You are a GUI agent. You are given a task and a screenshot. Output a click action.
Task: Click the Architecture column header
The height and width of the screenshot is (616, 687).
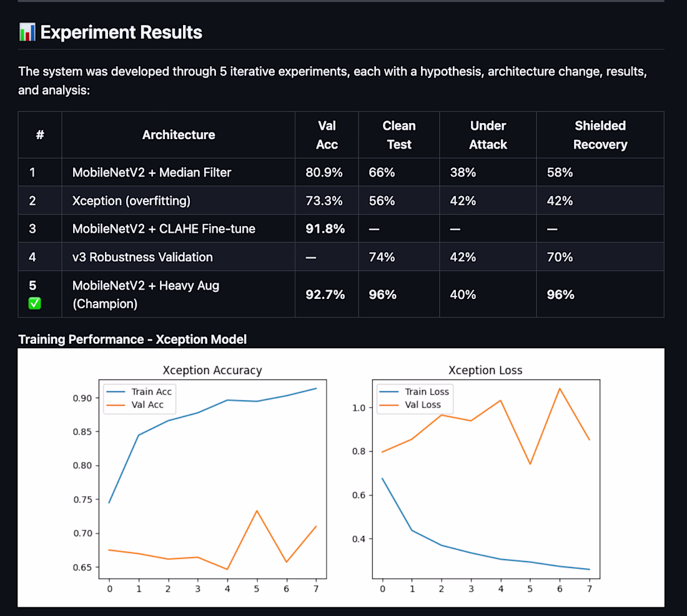click(179, 135)
